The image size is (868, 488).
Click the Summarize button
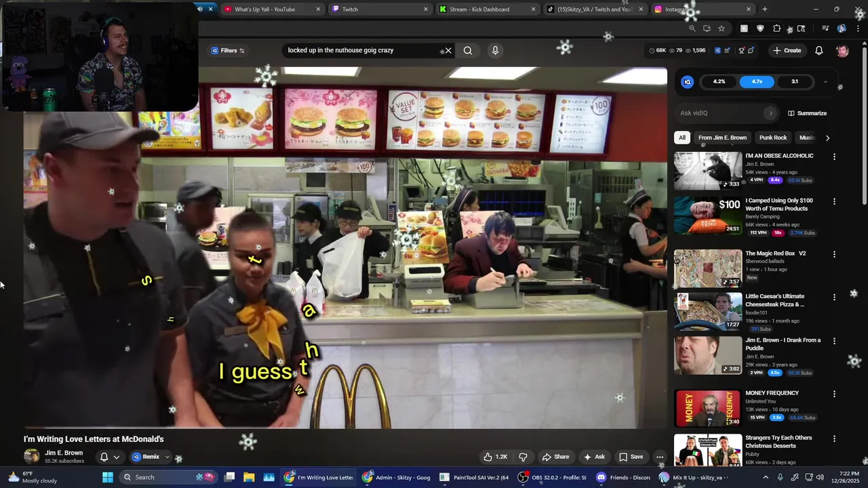point(807,113)
